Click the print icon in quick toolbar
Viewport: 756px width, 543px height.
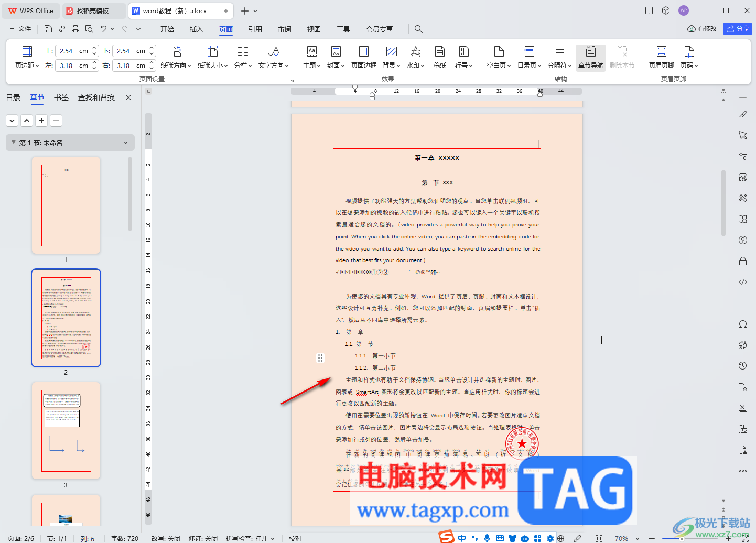point(75,29)
